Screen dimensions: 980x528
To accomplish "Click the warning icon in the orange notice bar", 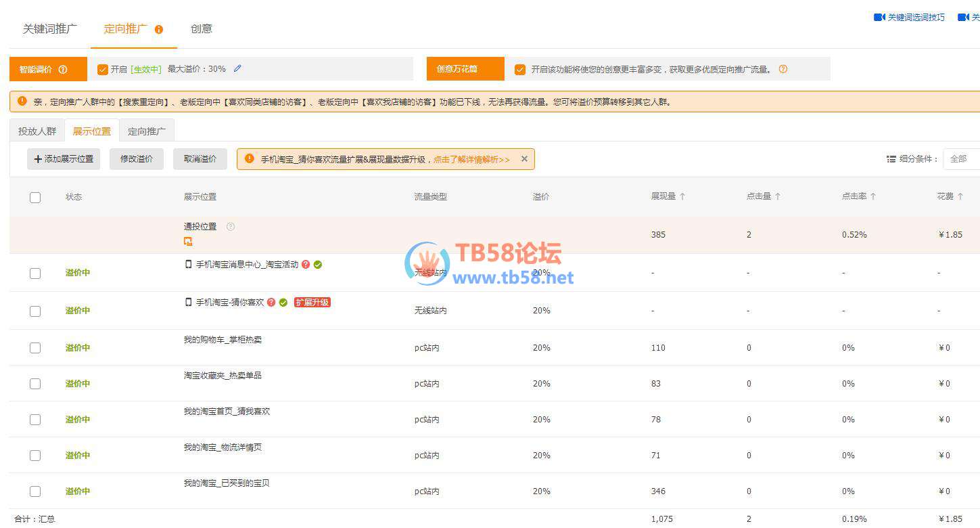I will [x=22, y=101].
